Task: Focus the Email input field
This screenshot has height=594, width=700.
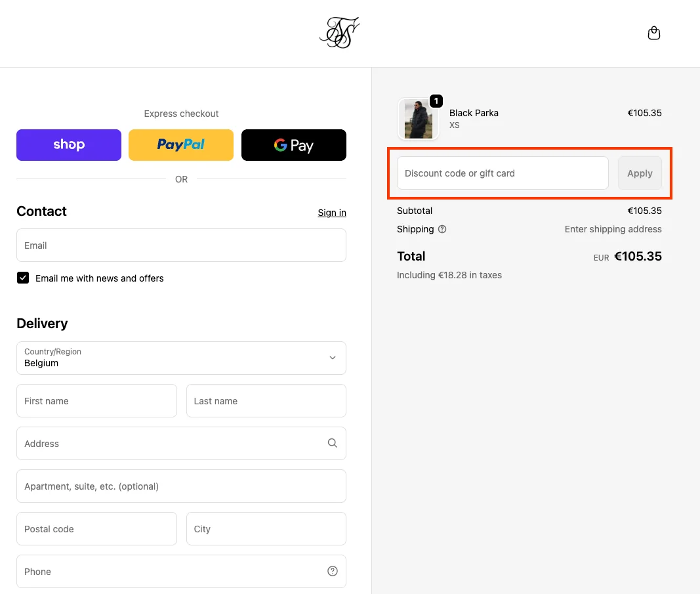Action: click(x=181, y=245)
